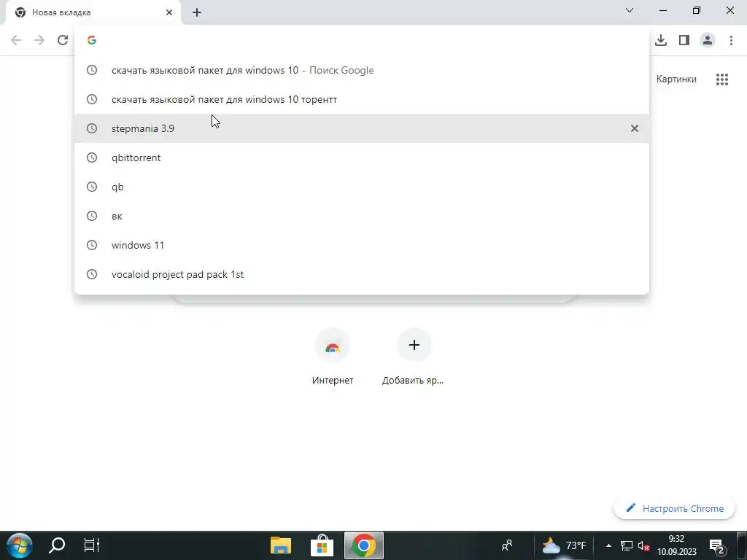Reload the page with the refresh icon
Image resolution: width=747 pixels, height=560 pixels.
coord(63,40)
